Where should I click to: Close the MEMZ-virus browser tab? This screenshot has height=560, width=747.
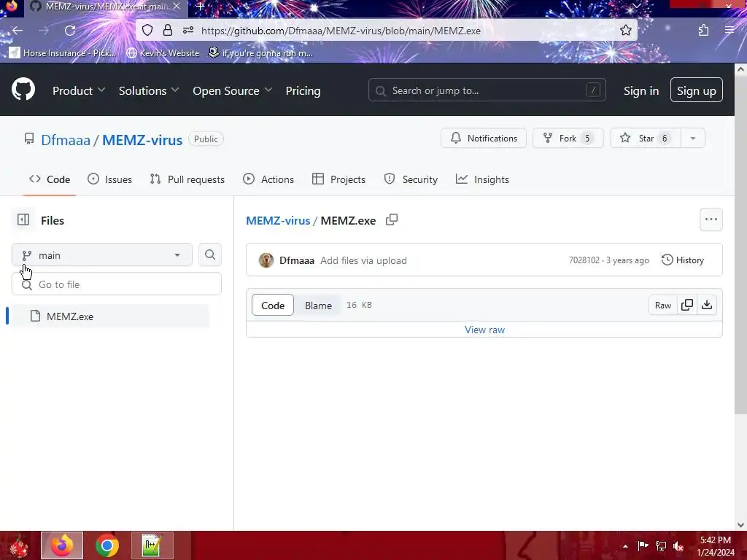[x=177, y=7]
